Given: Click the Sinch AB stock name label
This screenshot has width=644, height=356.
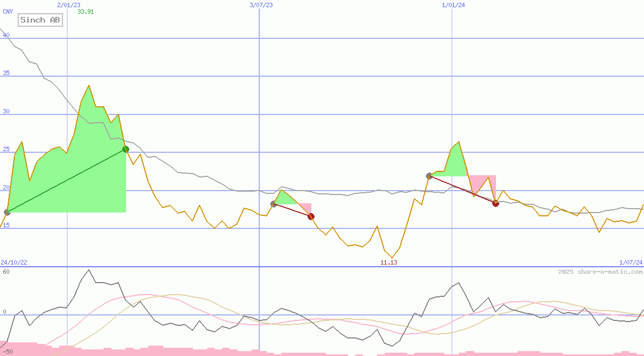Looking at the screenshot, I should (41, 20).
